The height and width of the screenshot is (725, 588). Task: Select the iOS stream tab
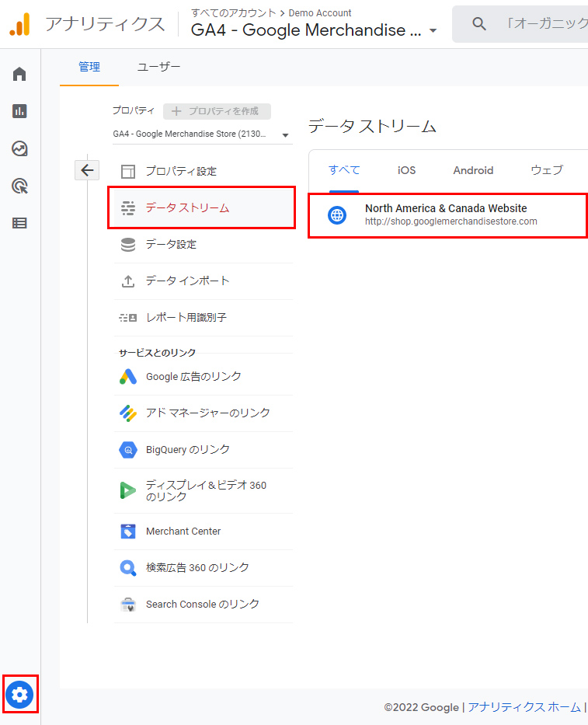406,170
